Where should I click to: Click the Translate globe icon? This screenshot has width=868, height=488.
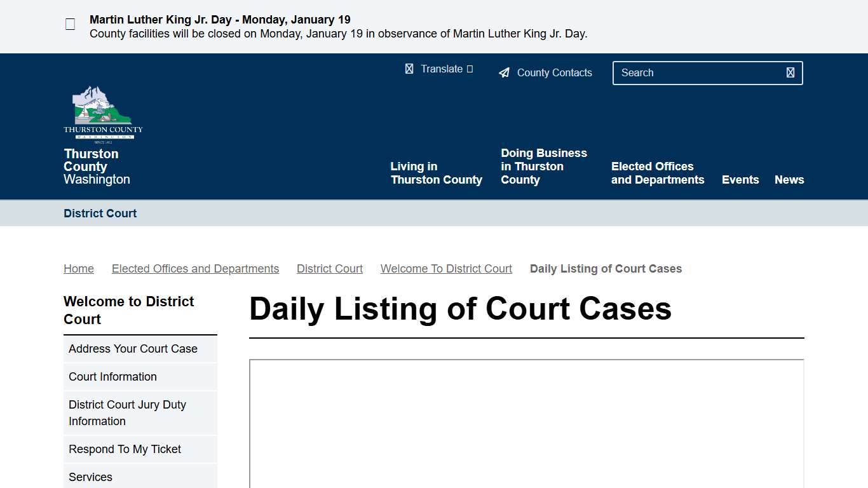pos(409,69)
